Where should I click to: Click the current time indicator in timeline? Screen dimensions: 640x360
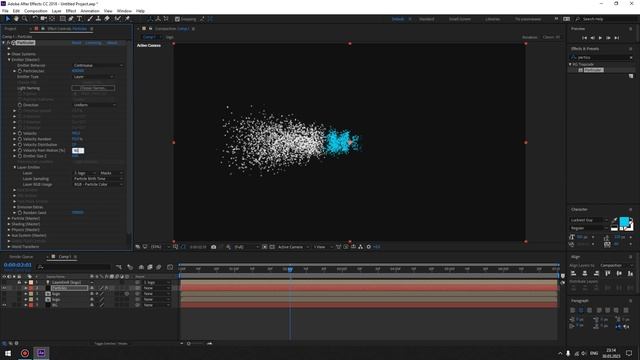[290, 269]
